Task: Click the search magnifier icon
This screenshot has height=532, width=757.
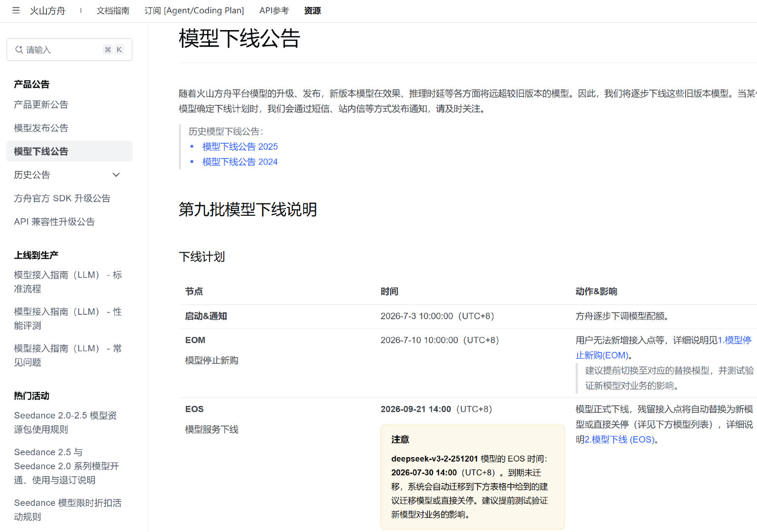Action: pyautogui.click(x=19, y=50)
